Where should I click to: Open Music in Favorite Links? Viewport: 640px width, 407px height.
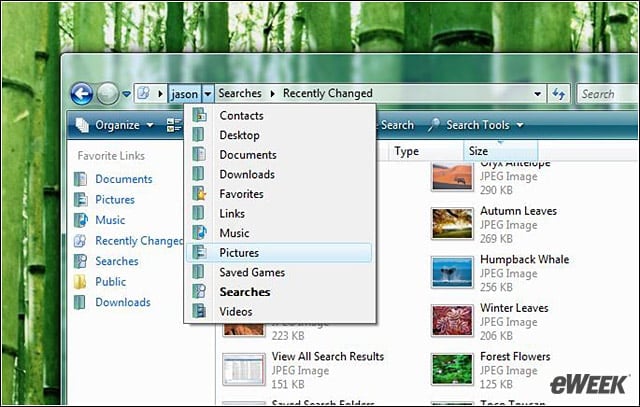coord(110,220)
